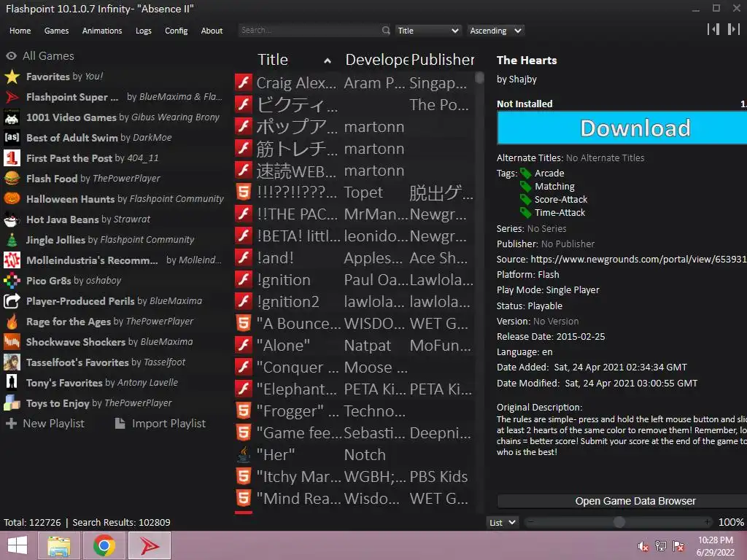
Task: Open the newgrounds.com source link
Action: point(638,259)
